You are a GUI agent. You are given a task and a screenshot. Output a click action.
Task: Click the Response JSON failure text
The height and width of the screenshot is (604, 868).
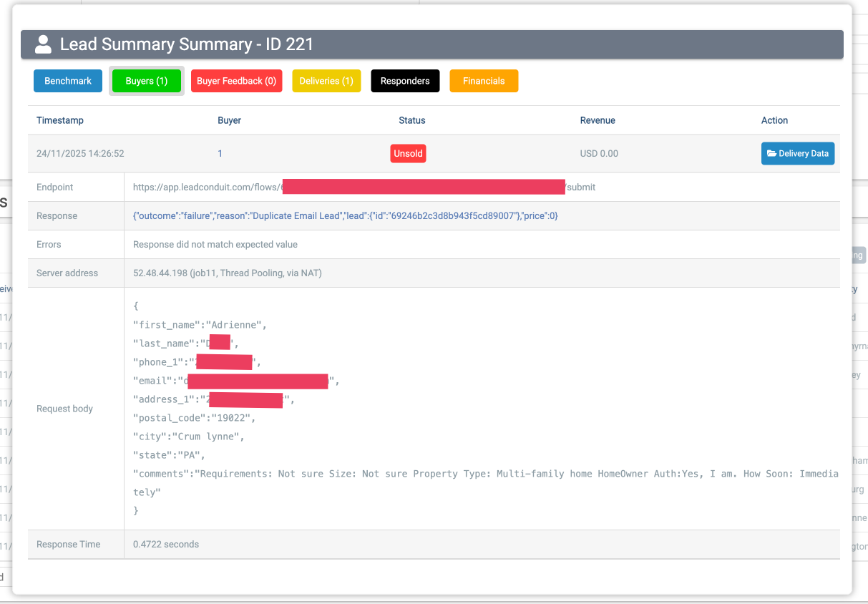pos(345,215)
